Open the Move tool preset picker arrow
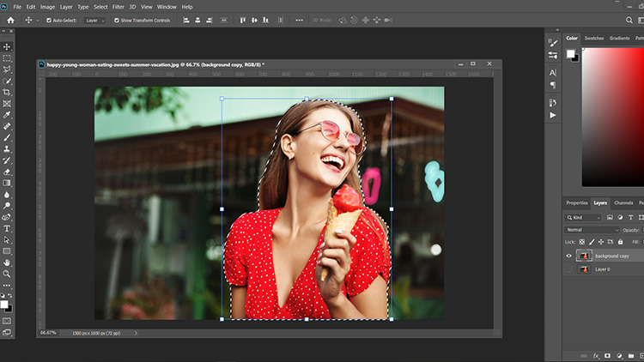Screen dimensions: 644x362 click(38, 20)
